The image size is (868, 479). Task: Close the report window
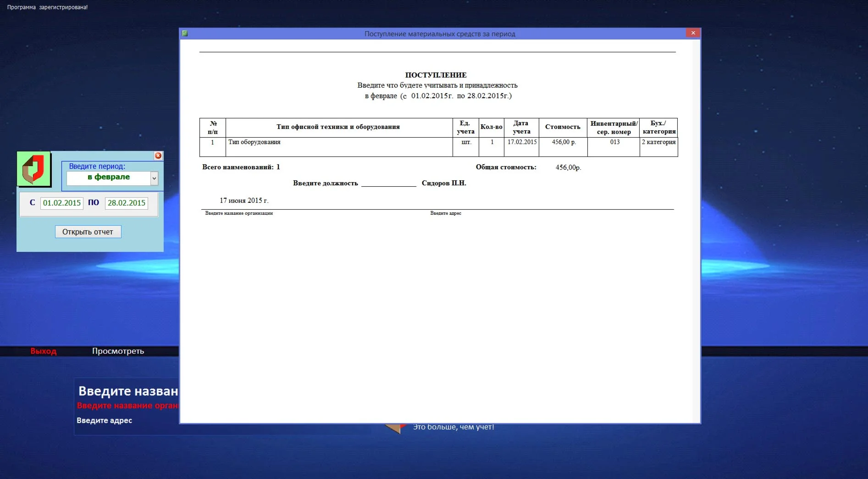tap(693, 33)
